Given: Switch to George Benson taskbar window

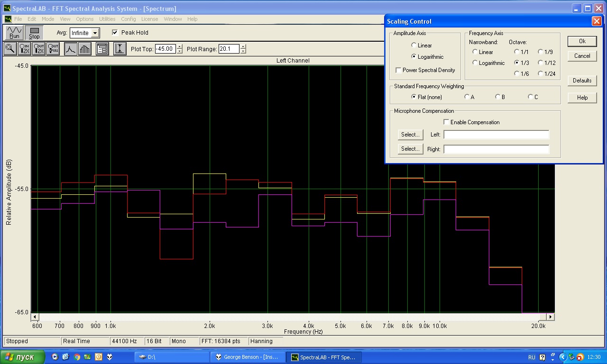Looking at the screenshot, I should pyautogui.click(x=248, y=357).
